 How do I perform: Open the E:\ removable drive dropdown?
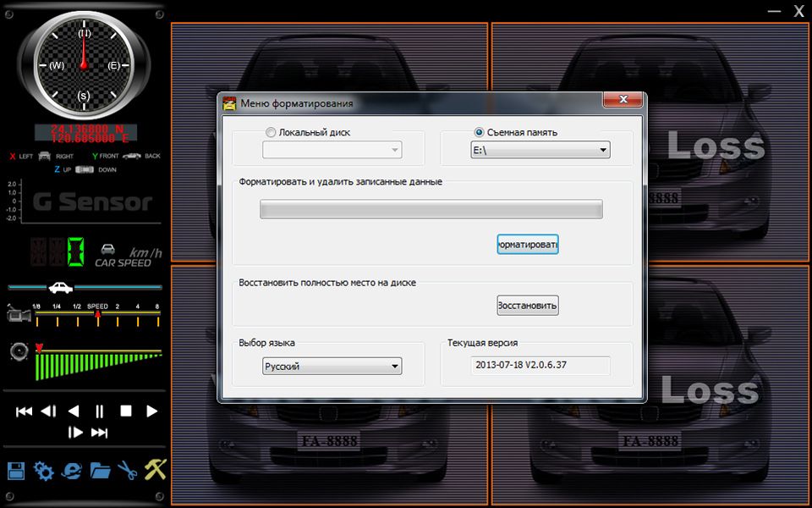pos(540,150)
